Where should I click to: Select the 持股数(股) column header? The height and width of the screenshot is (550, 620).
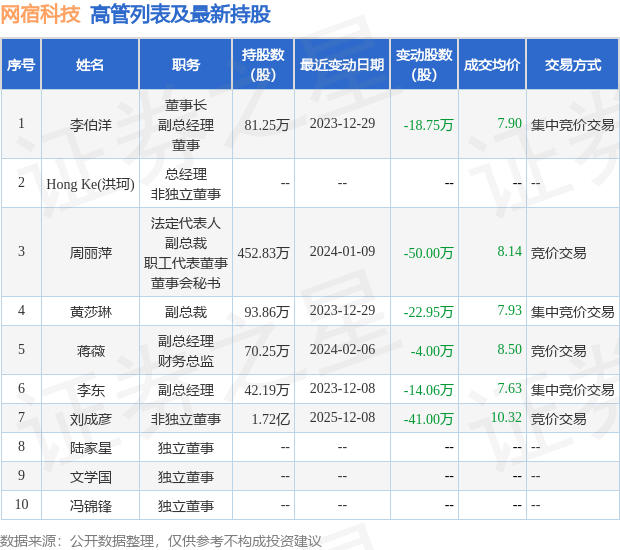coord(263,64)
